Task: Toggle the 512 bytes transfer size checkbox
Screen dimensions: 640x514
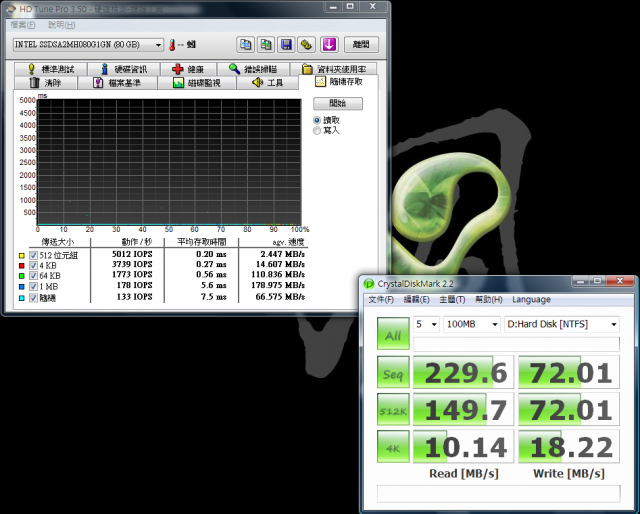Action: (33, 256)
